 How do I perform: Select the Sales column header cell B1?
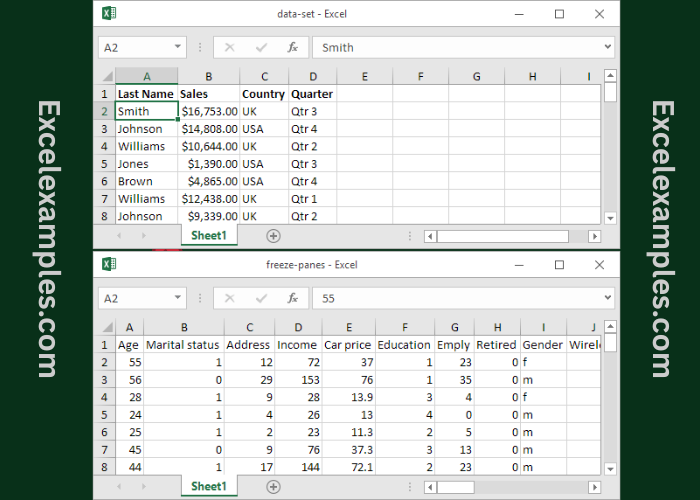(x=209, y=94)
